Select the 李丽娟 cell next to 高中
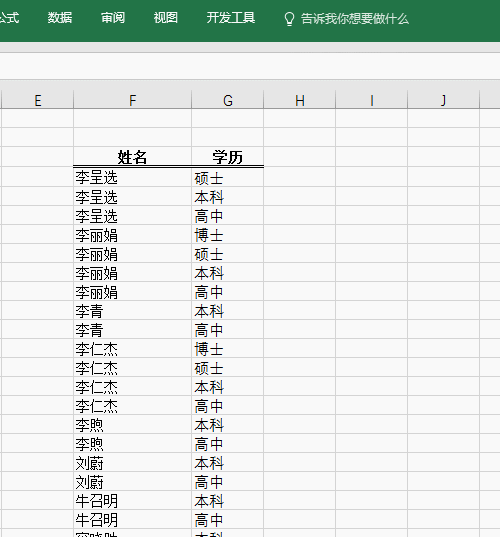This screenshot has height=537, width=500. (x=133, y=291)
